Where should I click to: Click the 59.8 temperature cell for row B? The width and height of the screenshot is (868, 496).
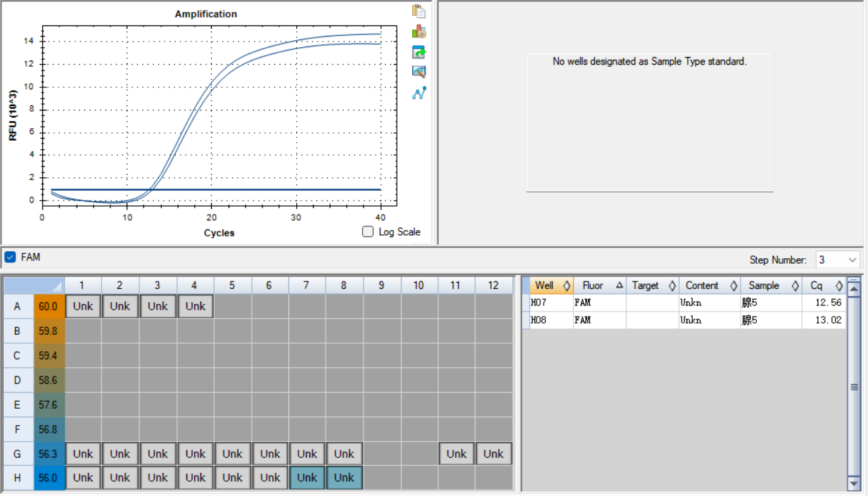point(49,331)
